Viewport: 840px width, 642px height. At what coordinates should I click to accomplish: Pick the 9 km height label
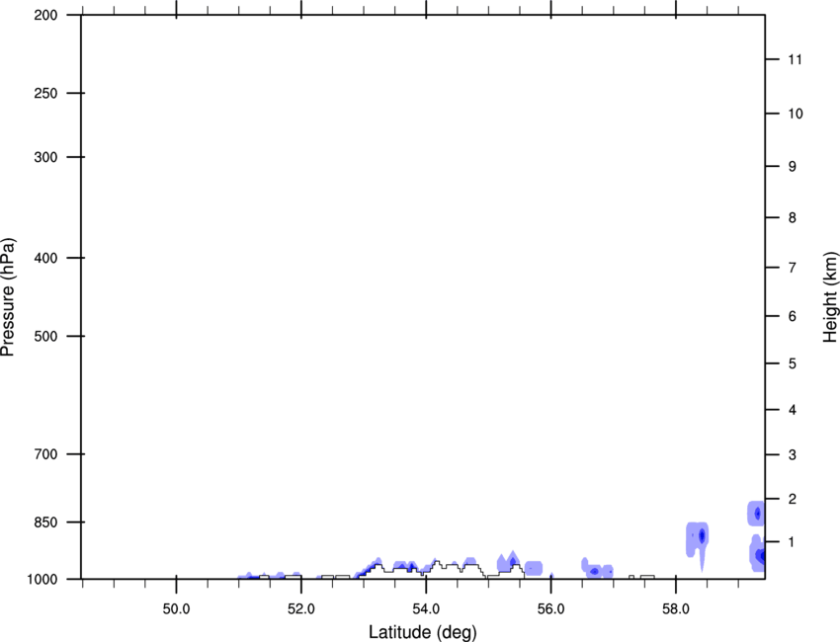[x=793, y=167]
